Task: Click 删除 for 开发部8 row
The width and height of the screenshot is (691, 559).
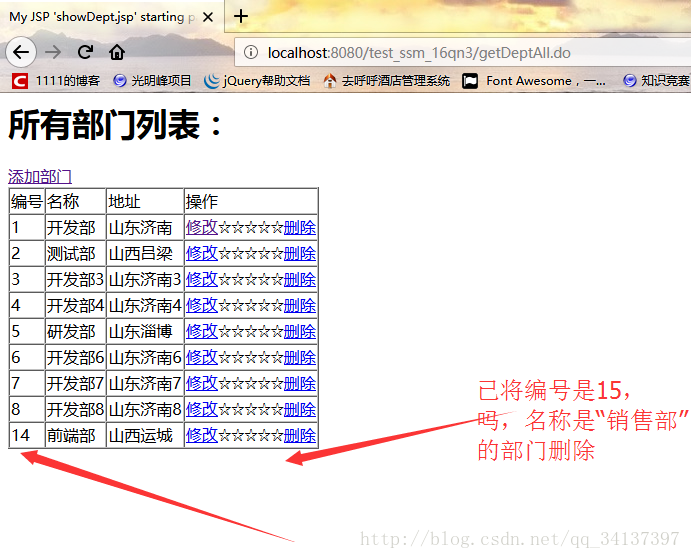Action: 300,410
